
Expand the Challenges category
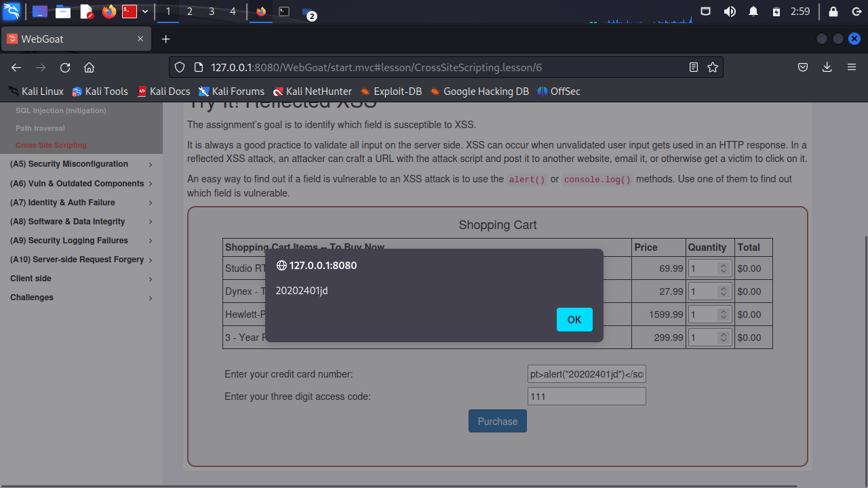pos(81,298)
